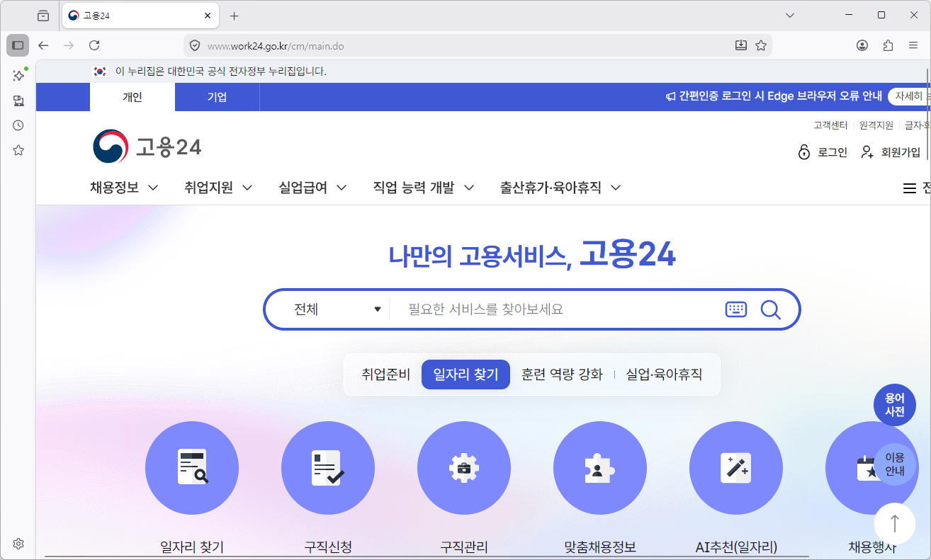Go back with the browser back arrow
The image size is (931, 560).
43,45
